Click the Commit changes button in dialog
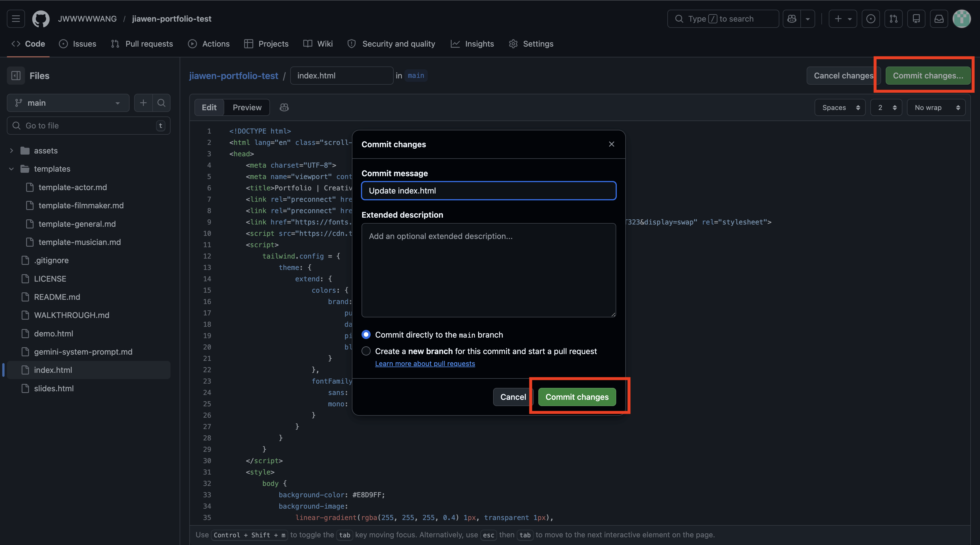980x545 pixels. [577, 397]
